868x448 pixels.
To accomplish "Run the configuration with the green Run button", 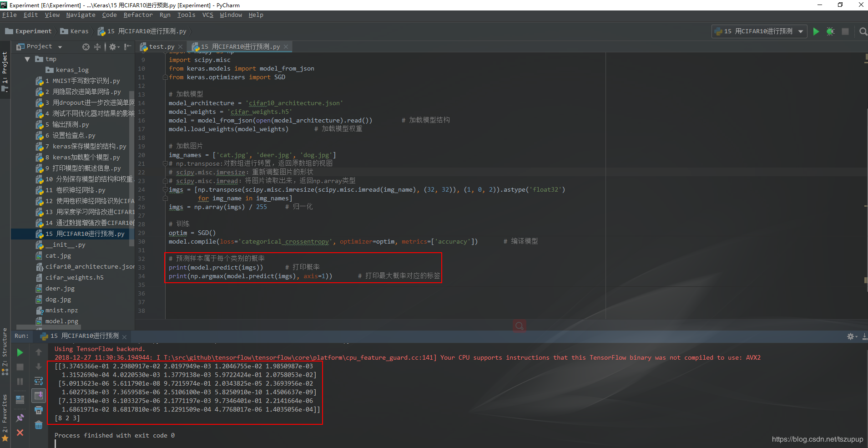I will 816,31.
